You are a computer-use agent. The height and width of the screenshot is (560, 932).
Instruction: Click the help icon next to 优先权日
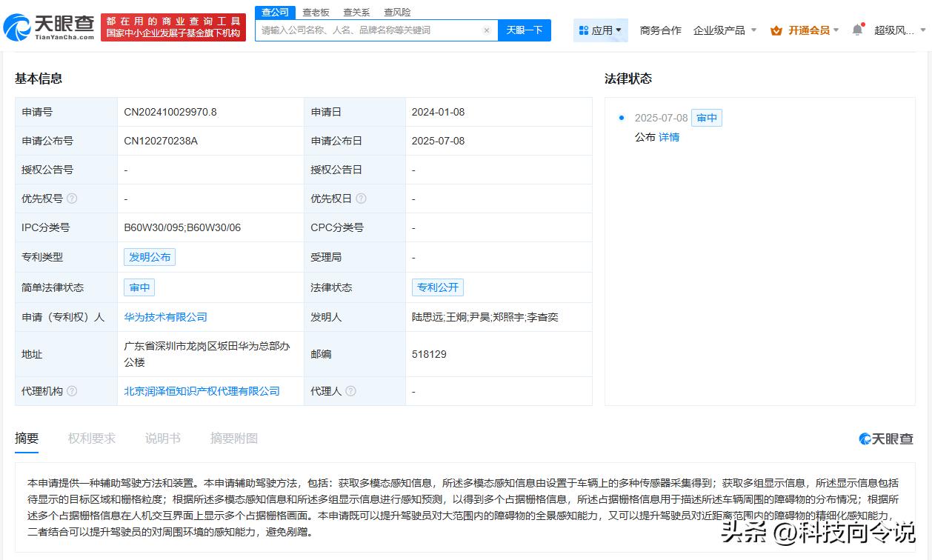361,199
